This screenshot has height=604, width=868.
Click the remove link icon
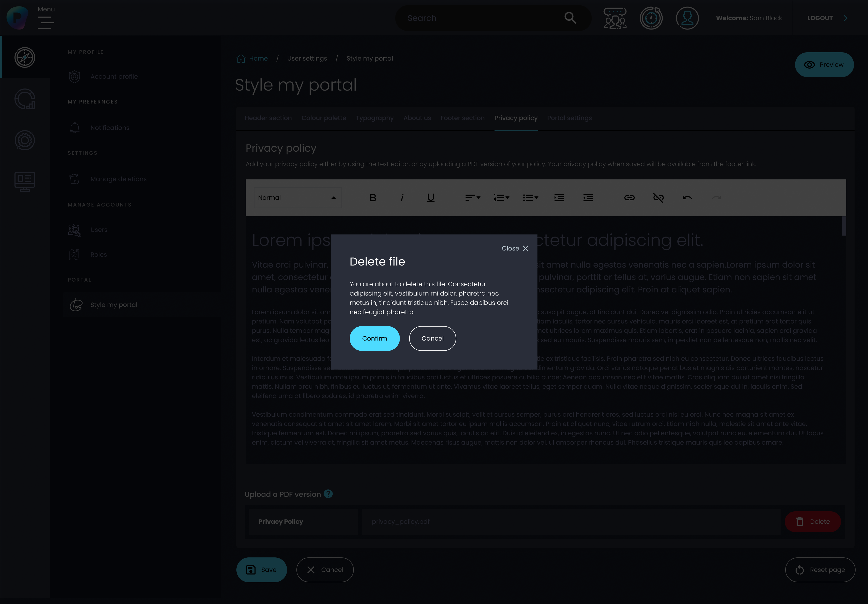[x=658, y=198]
